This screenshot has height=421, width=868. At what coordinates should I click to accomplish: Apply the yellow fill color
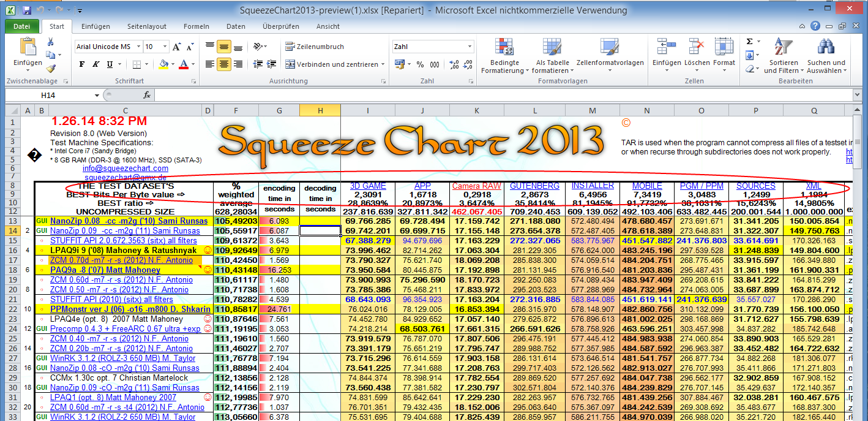pyautogui.click(x=163, y=64)
